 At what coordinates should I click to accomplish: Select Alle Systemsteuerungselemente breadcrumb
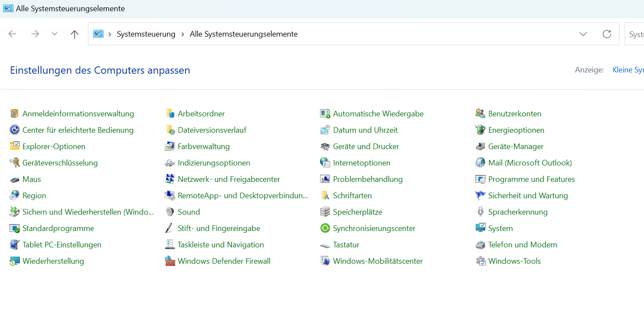pos(244,34)
